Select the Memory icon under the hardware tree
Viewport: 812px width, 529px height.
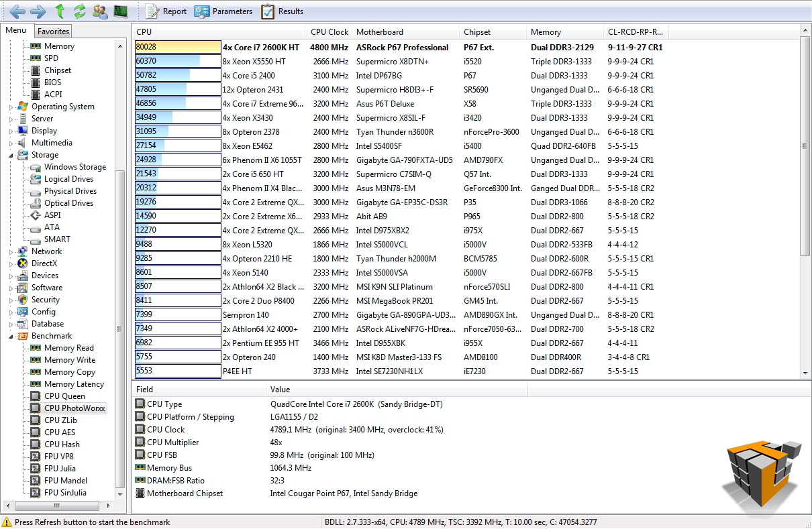36,46
